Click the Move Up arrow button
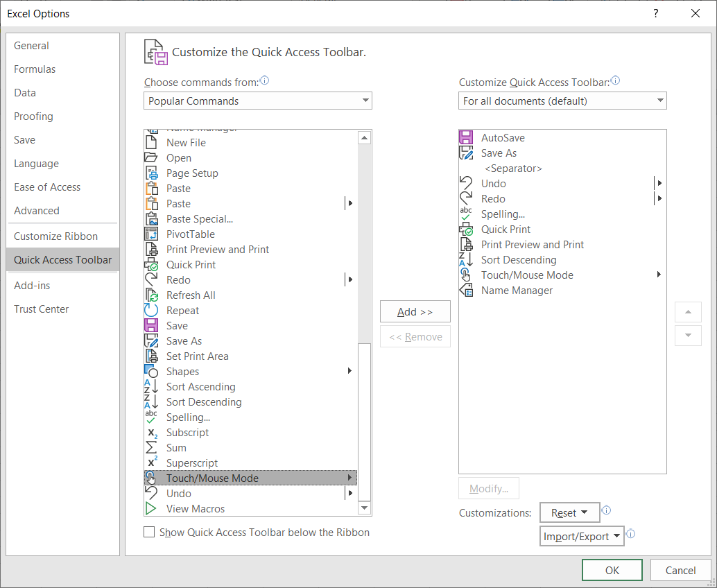This screenshot has width=717, height=588. pyautogui.click(x=688, y=312)
